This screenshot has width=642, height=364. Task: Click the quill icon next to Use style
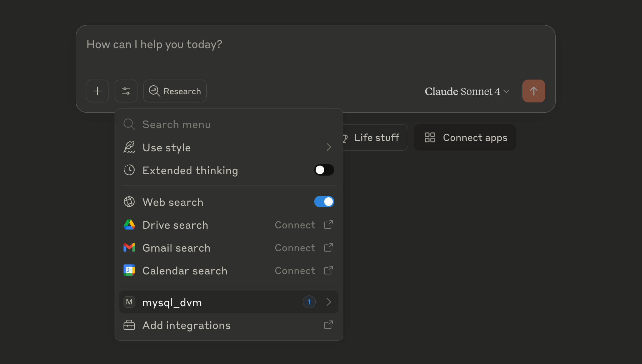[x=129, y=147]
